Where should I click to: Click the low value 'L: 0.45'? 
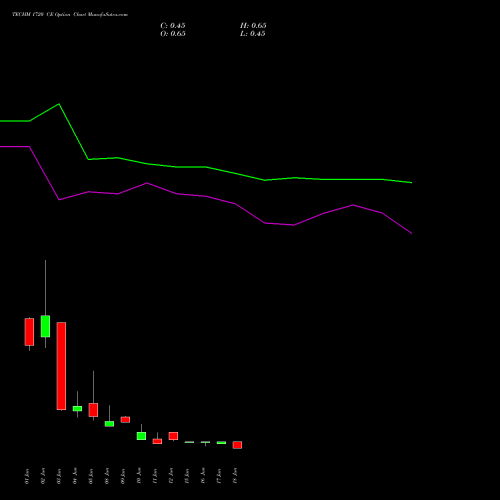[253, 34]
